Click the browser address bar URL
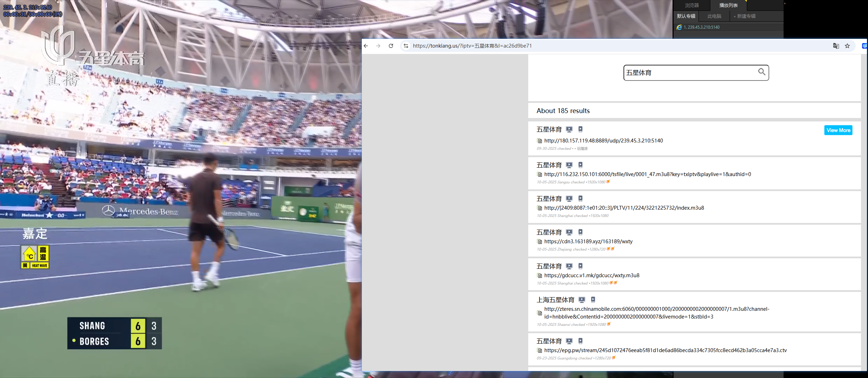 coord(472,46)
